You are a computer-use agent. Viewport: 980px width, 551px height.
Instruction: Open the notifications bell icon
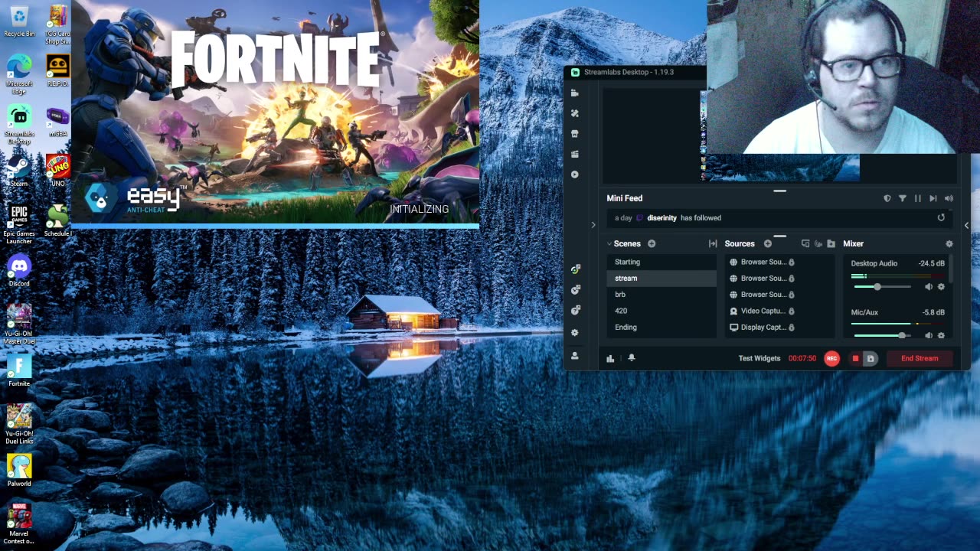click(x=632, y=357)
